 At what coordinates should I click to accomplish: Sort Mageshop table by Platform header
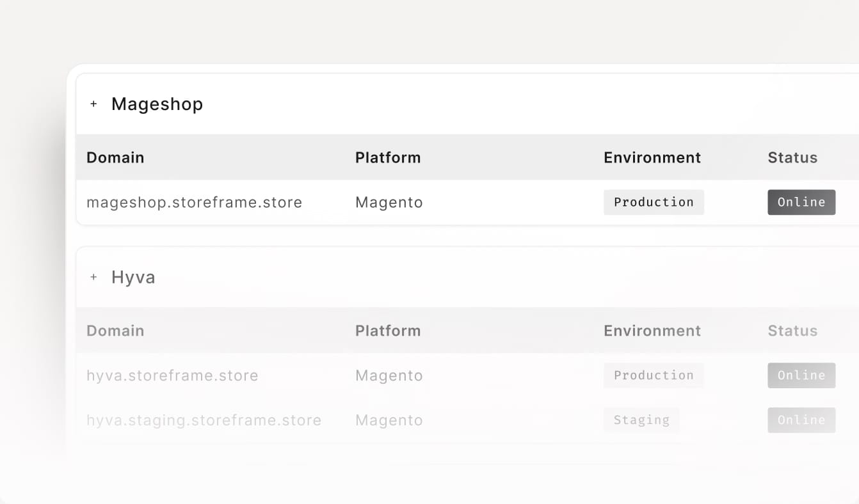[x=388, y=158]
